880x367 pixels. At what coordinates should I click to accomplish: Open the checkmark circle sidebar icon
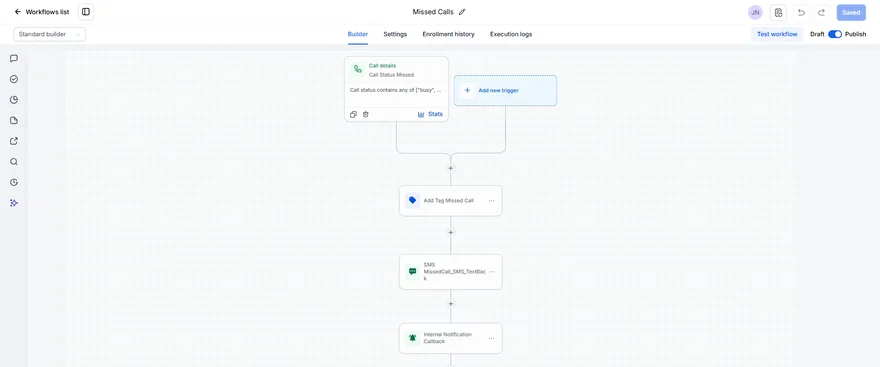point(14,79)
